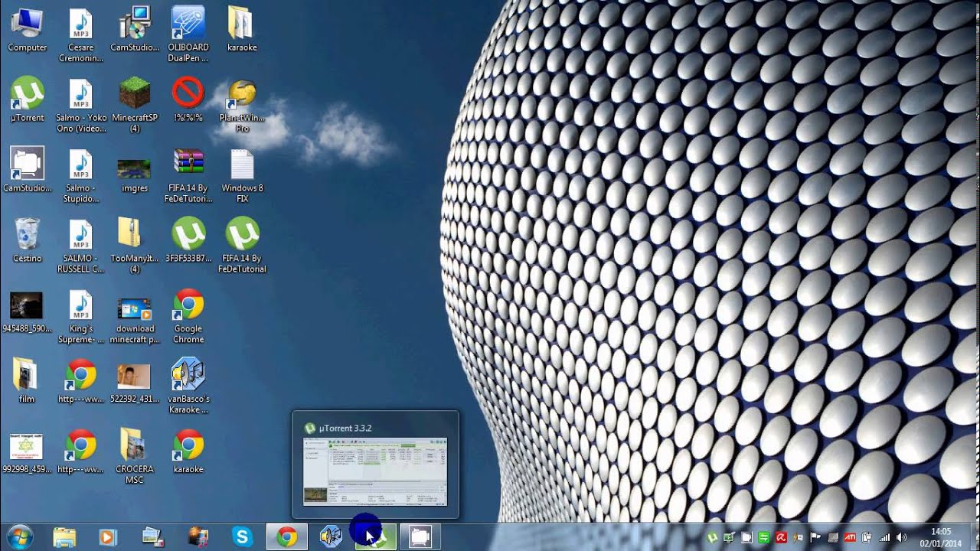This screenshot has height=551, width=980.
Task: Open the Avira red umbrella tray icon
Action: pyautogui.click(x=781, y=537)
